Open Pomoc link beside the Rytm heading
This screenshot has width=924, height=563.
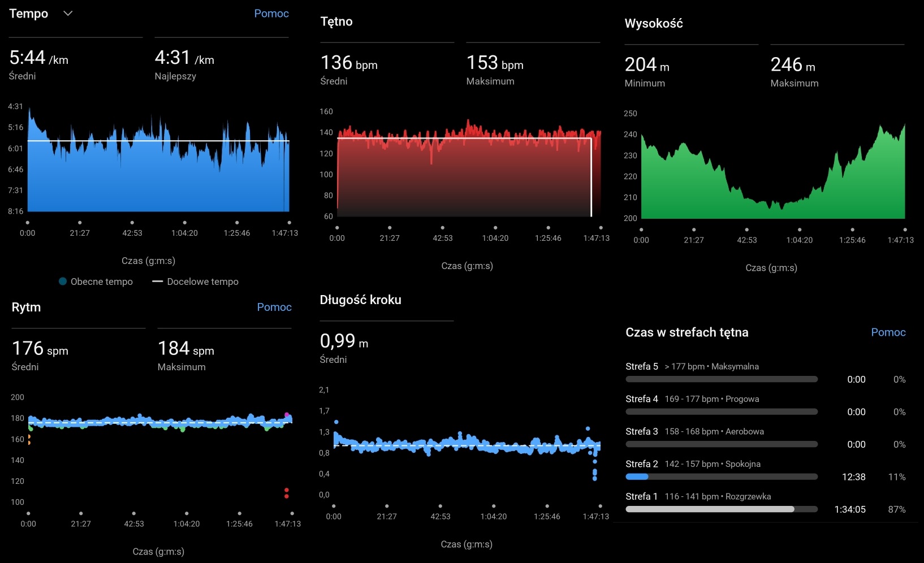(x=274, y=307)
